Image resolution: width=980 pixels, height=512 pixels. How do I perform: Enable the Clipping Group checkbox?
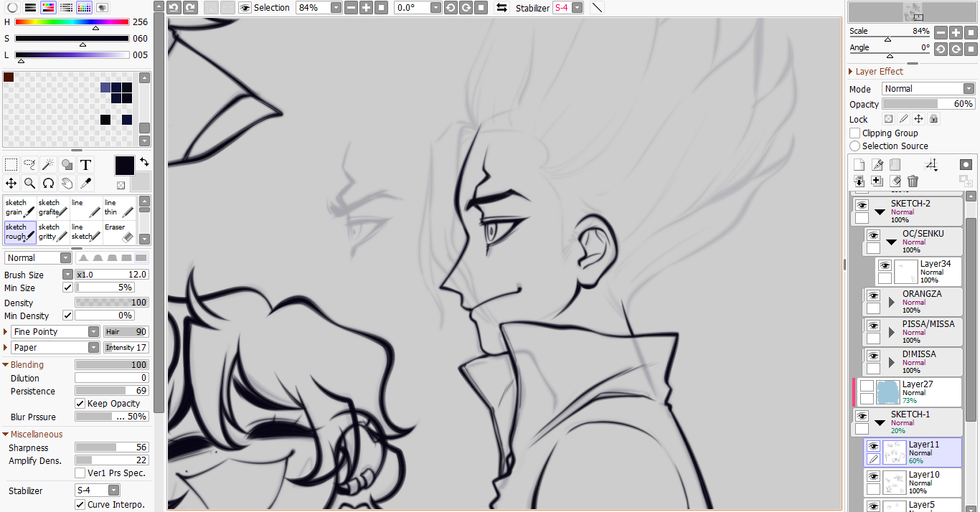click(854, 133)
